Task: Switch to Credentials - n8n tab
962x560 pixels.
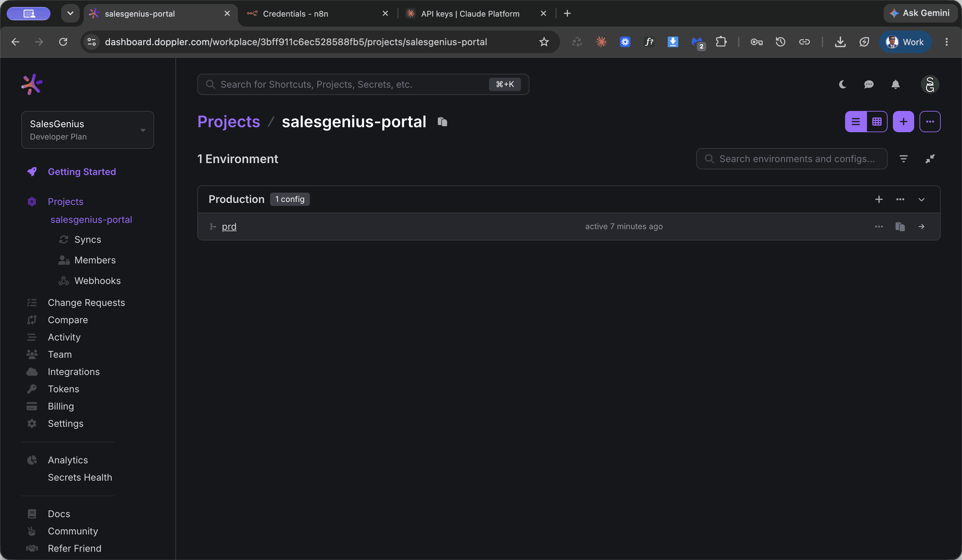Action: pos(317,14)
